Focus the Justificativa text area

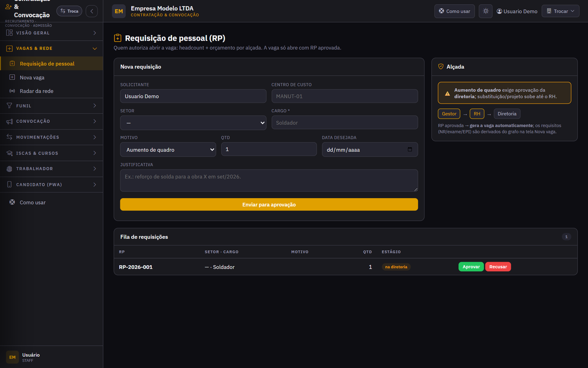(269, 180)
